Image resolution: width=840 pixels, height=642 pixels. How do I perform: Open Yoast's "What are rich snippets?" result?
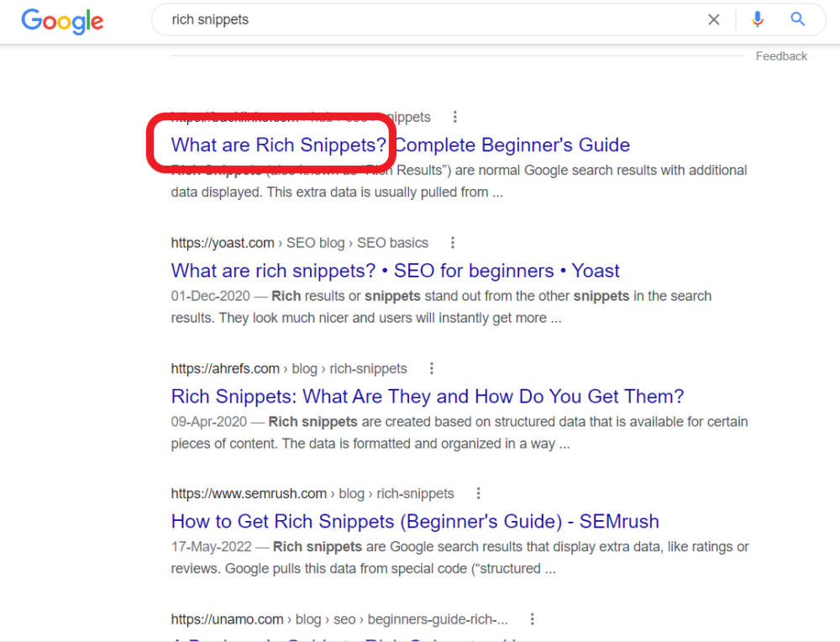point(395,271)
